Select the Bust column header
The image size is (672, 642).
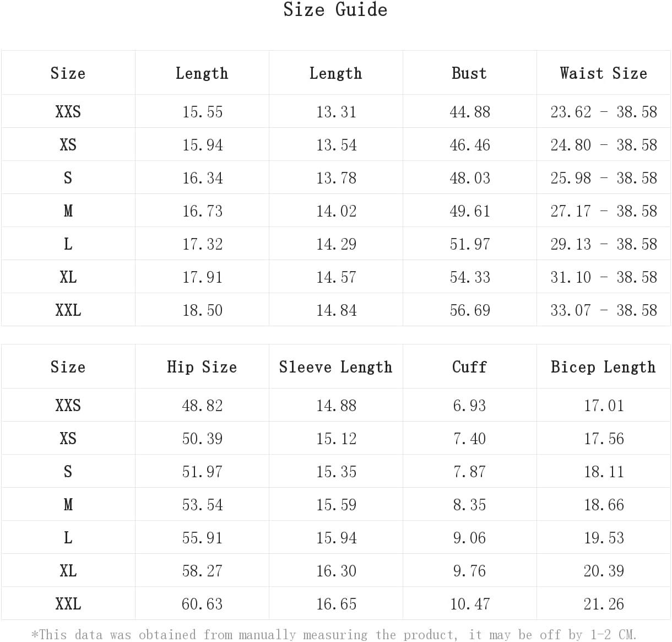[469, 73]
